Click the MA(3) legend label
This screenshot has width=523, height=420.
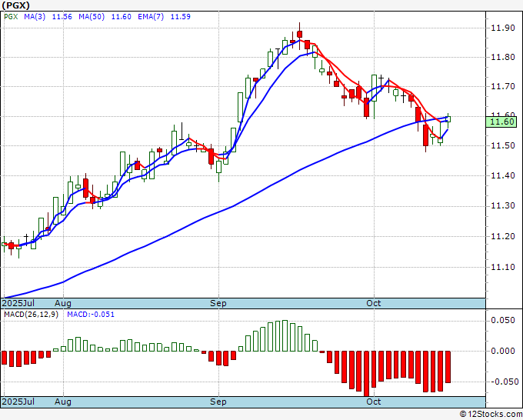click(x=35, y=17)
